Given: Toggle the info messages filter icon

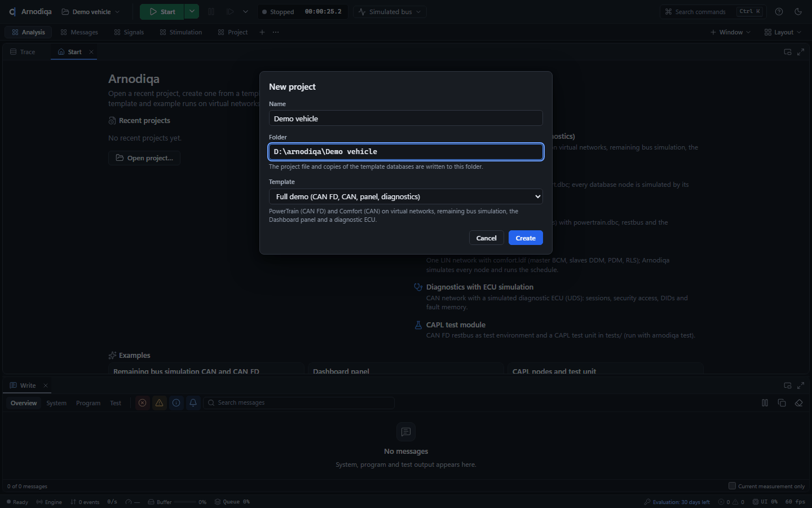Looking at the screenshot, I should tap(176, 403).
